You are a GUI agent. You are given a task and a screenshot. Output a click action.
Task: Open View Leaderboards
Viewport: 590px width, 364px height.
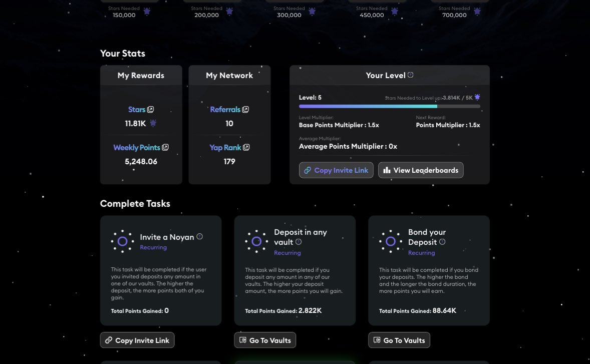click(421, 170)
